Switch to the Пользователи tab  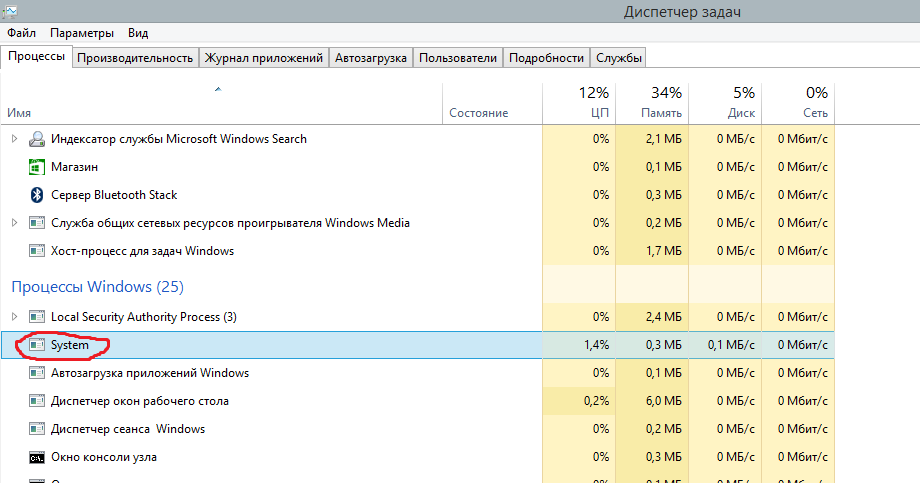[x=458, y=58]
